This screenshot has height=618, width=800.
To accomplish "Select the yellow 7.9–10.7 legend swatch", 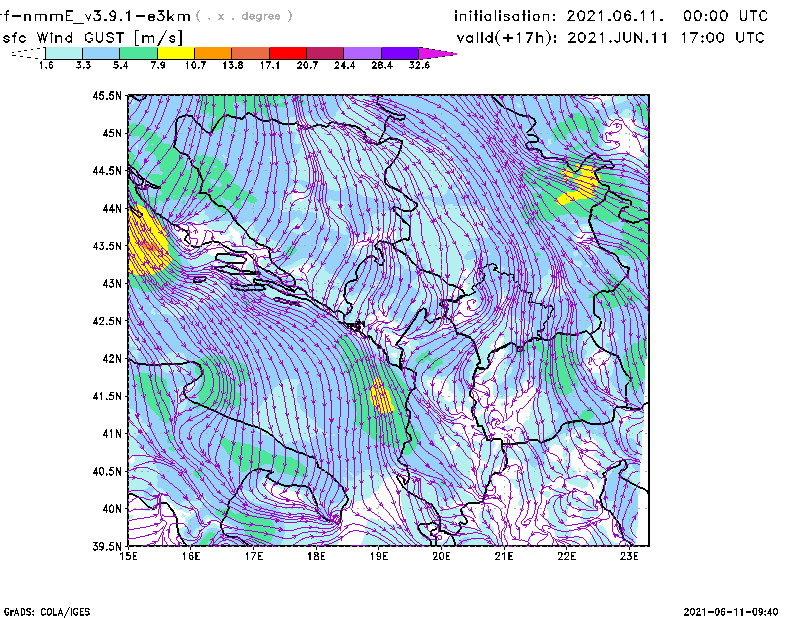I will [176, 53].
